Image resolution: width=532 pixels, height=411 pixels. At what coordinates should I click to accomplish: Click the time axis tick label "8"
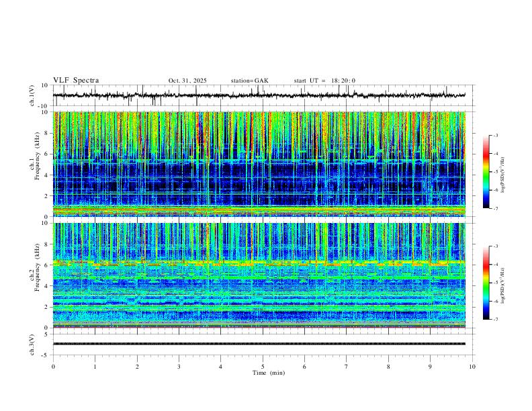388,367
